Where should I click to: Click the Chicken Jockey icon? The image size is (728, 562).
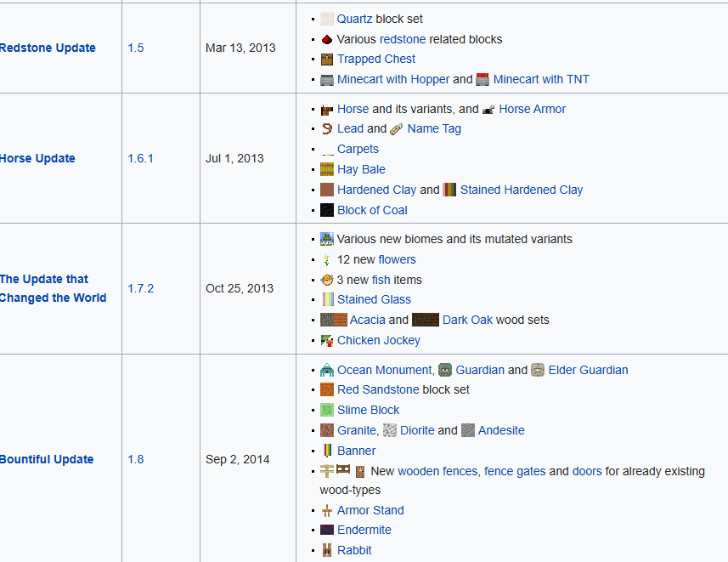coord(327,341)
